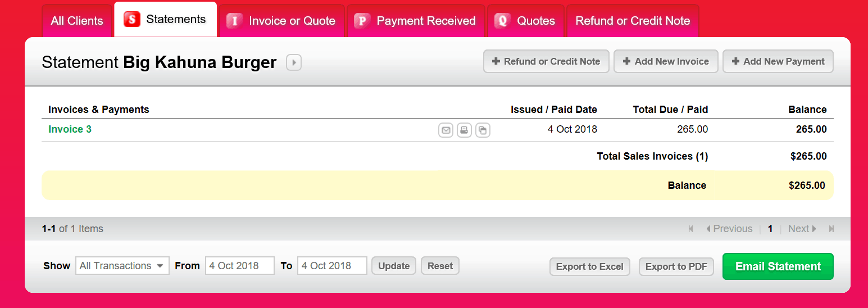Click Add New Invoice button
The height and width of the screenshot is (308, 868).
click(666, 62)
